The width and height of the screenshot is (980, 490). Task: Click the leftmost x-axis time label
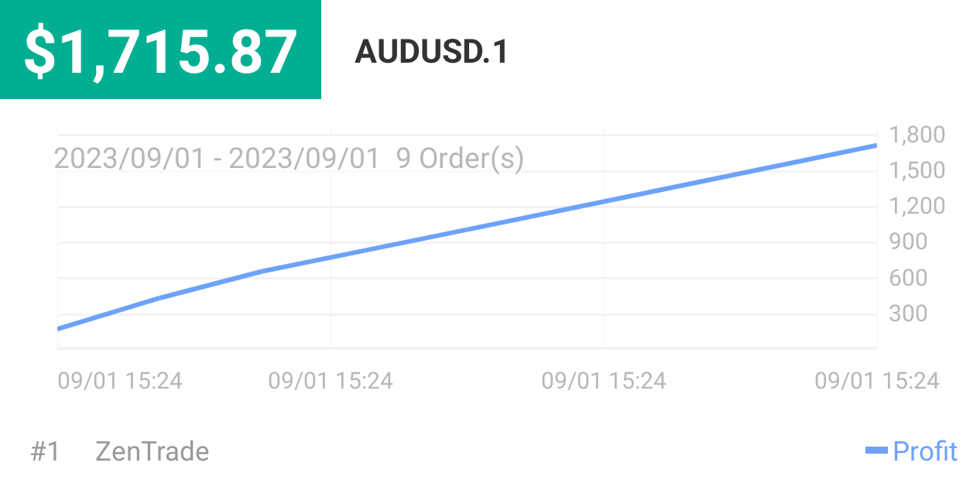120,380
